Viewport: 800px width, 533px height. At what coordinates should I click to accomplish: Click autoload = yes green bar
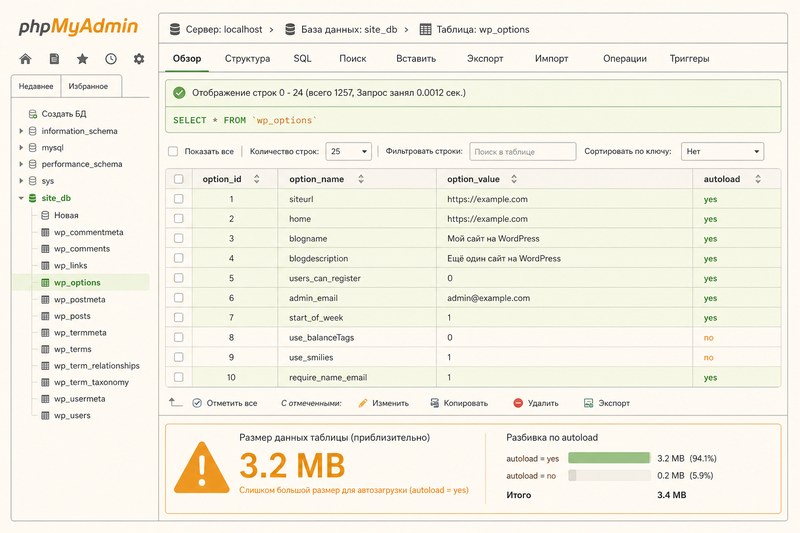(x=609, y=458)
